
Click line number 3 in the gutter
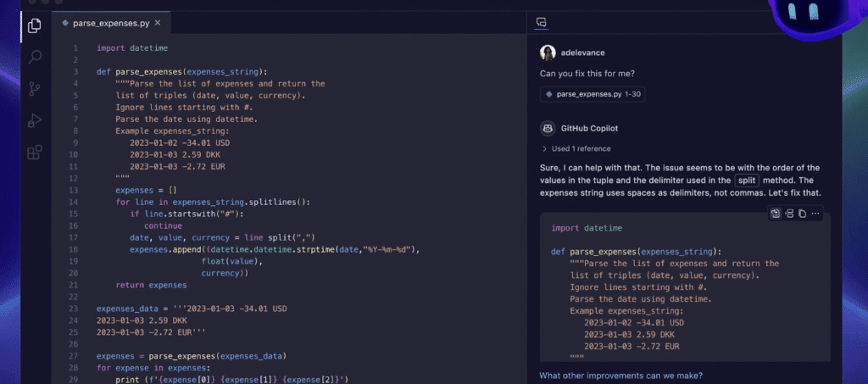coord(75,72)
